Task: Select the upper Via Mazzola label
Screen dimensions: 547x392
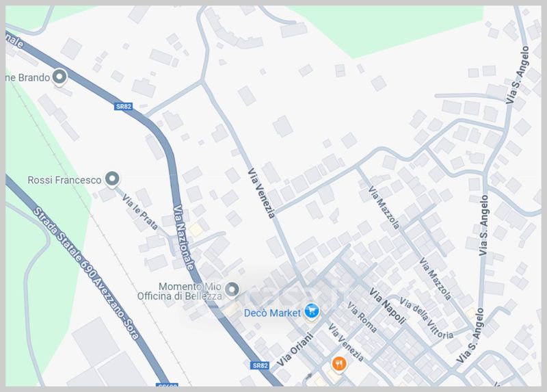Action: 384,208
